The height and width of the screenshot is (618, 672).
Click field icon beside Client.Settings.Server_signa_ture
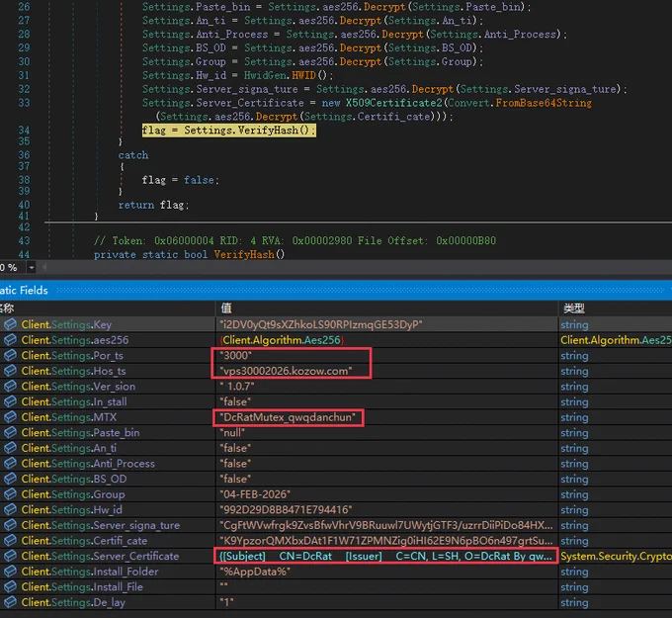[10, 525]
